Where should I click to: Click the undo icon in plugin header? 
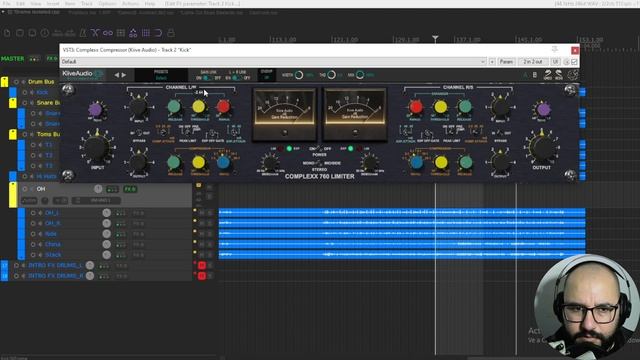point(548,75)
